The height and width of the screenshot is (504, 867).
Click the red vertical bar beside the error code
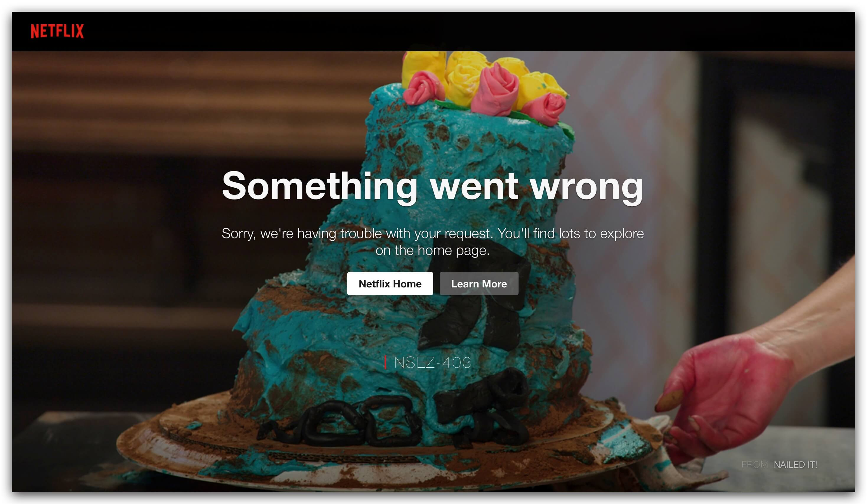point(385,362)
